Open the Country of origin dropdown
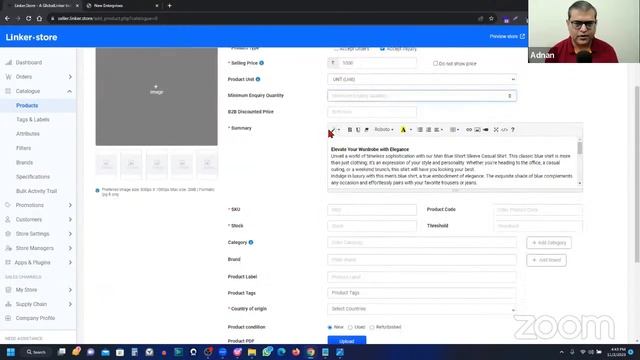This screenshot has width=640, height=360. 422,309
